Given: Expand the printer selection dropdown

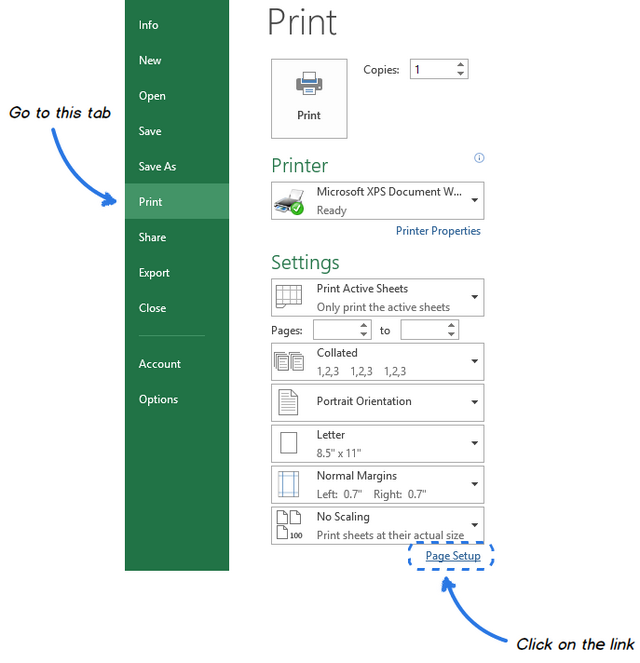Looking at the screenshot, I should click(x=474, y=200).
